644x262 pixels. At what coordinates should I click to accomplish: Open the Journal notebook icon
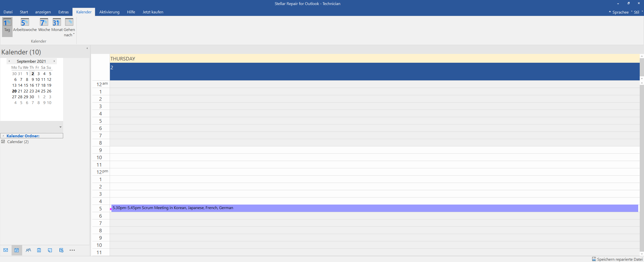[x=61, y=250]
